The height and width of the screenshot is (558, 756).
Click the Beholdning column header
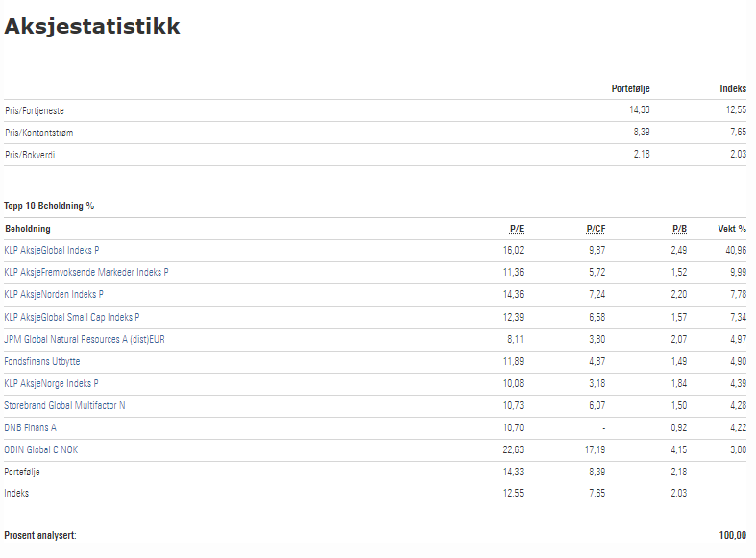[28, 229]
